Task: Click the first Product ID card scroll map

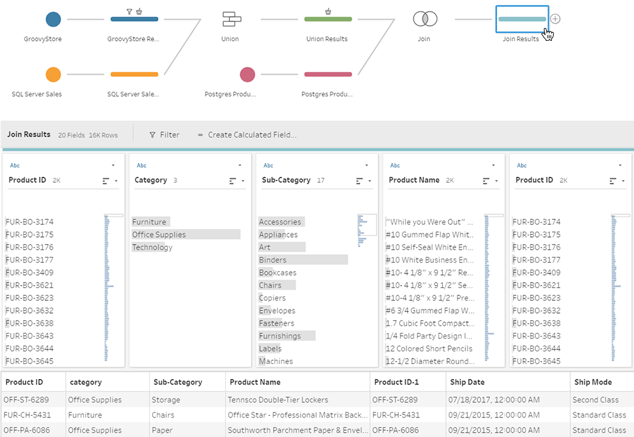Action: click(114, 288)
